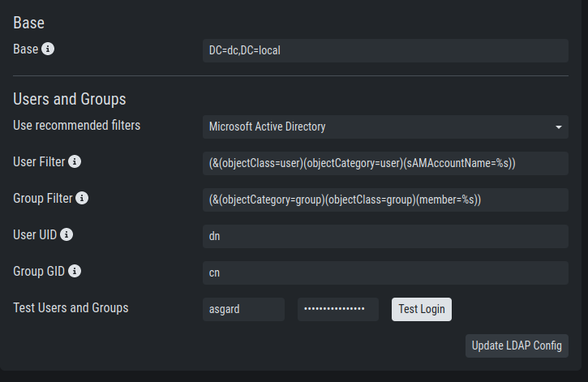Viewport: 588px width, 382px height.
Task: Click the info icon next to Base
Action: pos(48,49)
